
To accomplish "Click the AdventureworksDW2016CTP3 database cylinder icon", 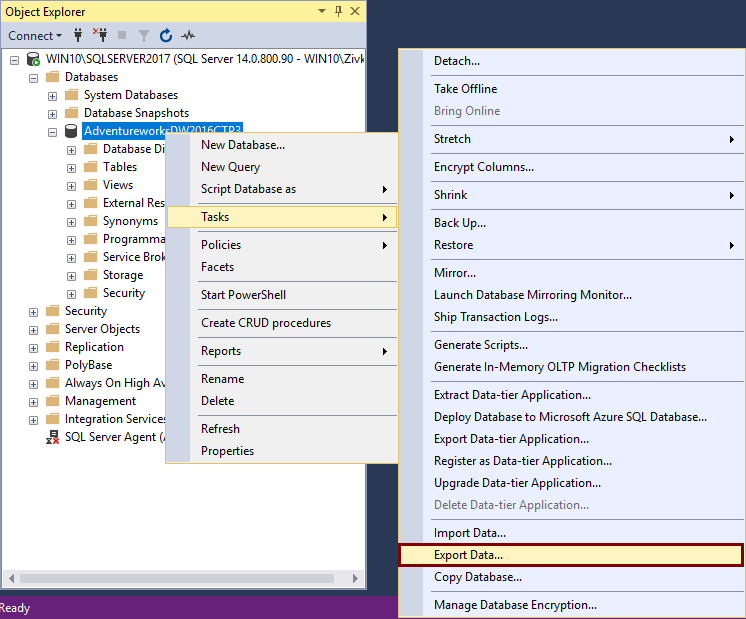I will click(x=71, y=131).
